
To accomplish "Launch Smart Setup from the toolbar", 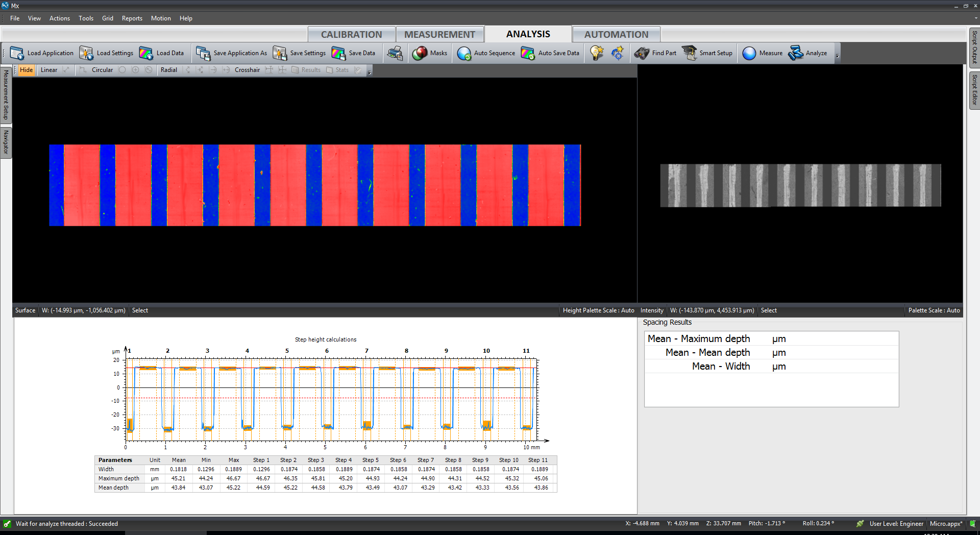I will point(690,53).
